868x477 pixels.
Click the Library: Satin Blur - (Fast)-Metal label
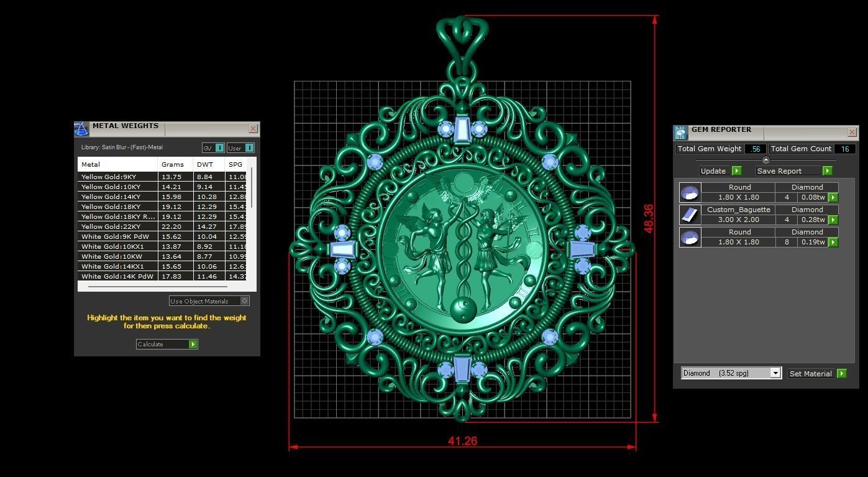pos(122,147)
